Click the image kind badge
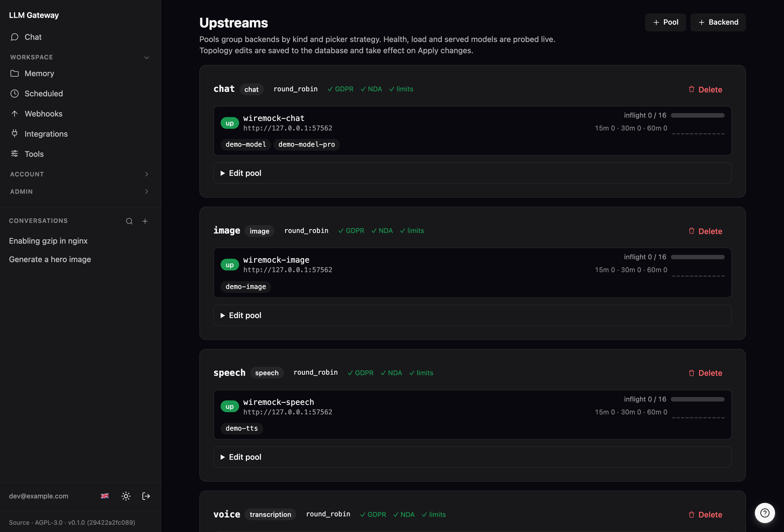Viewport: 784px width, 532px height. pyautogui.click(x=260, y=231)
